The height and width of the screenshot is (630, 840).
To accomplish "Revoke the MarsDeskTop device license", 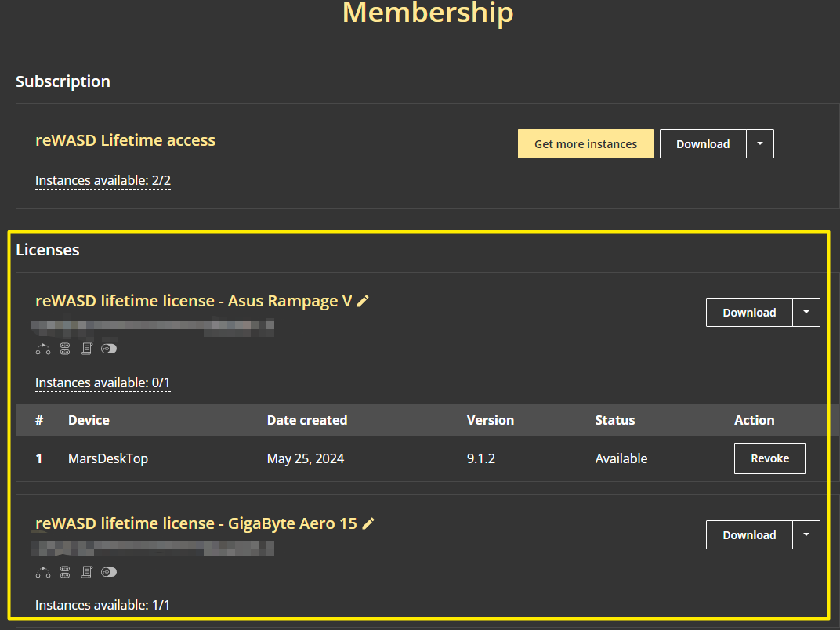I will pos(769,458).
